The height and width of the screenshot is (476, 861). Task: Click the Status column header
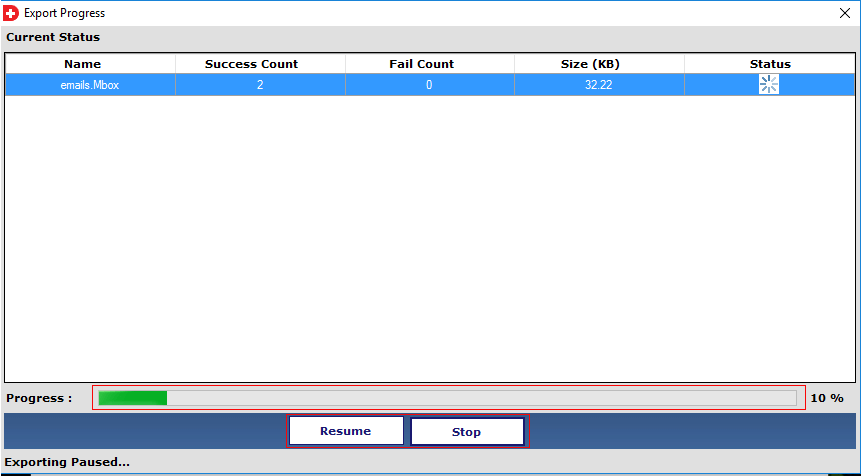click(x=770, y=64)
